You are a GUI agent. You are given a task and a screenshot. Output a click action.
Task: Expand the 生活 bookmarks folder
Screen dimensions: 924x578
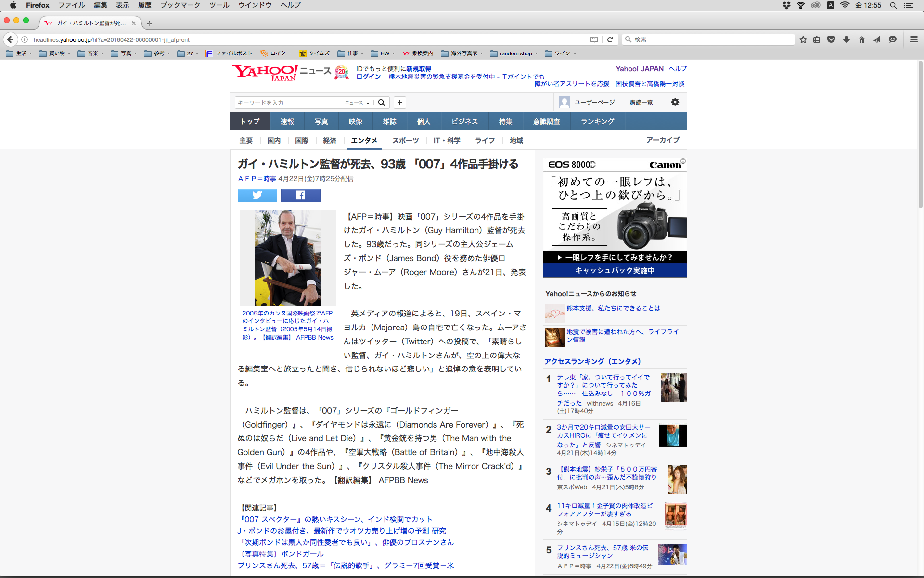pyautogui.click(x=19, y=53)
